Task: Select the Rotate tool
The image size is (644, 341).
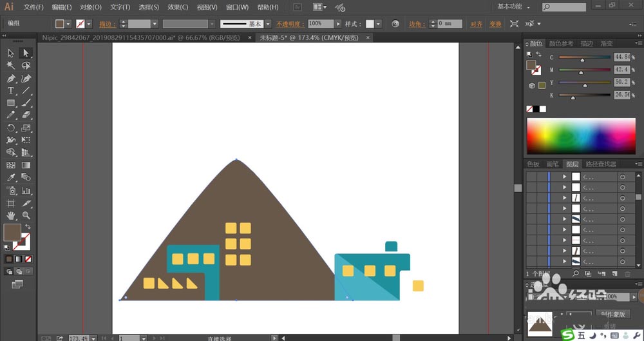Action: (11, 128)
